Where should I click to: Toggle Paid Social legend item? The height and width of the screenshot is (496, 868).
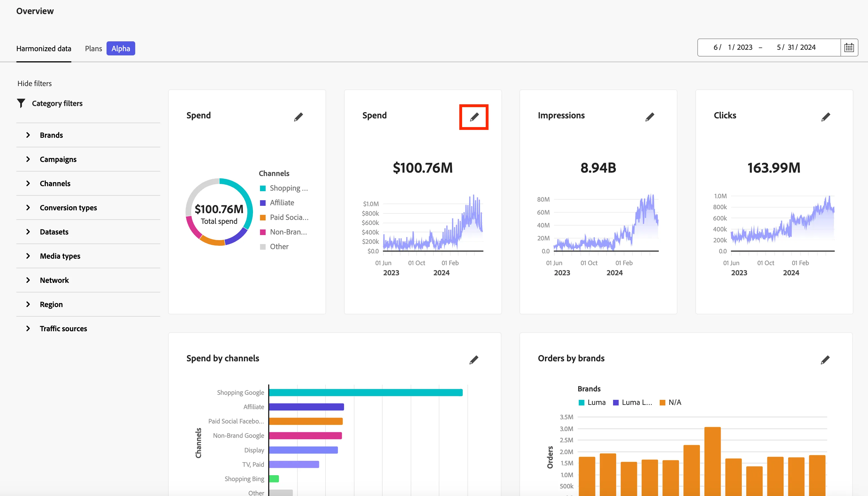[284, 217]
